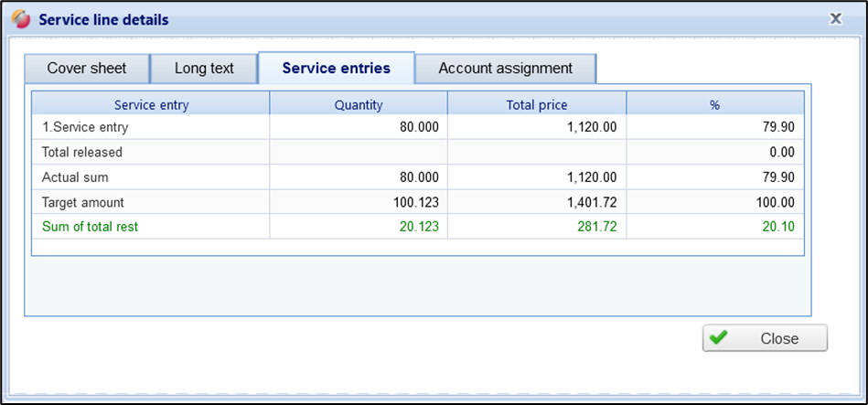Close the dialog with the X icon
Viewport: 868px width, 405px height.
pos(834,17)
